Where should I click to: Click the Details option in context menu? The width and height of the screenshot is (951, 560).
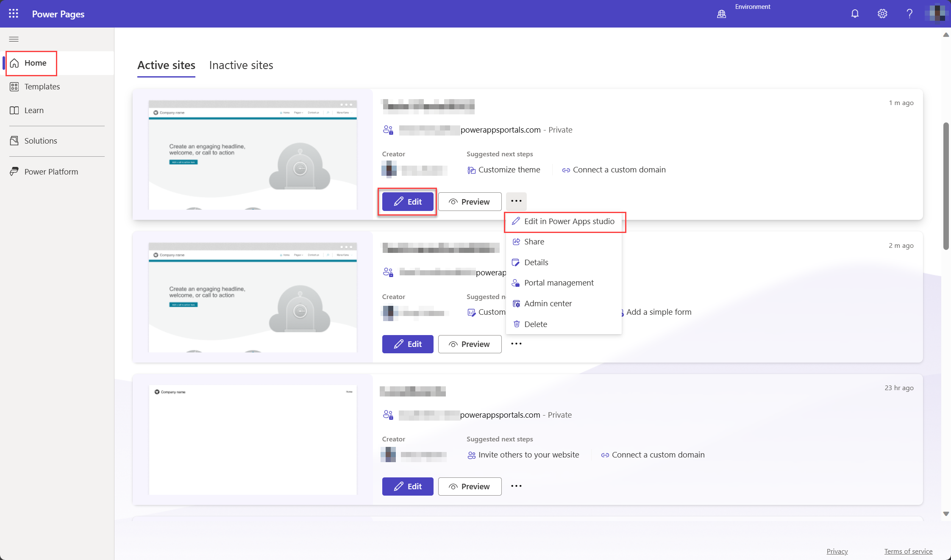[536, 262]
